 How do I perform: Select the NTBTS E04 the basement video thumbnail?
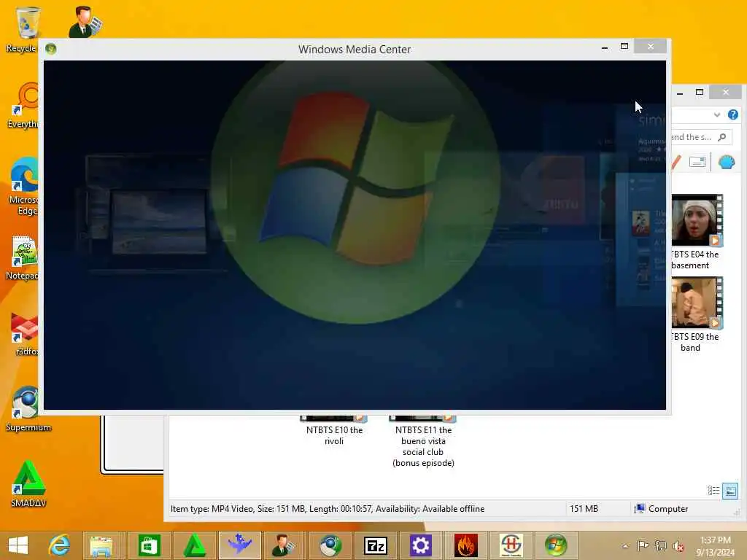697,220
